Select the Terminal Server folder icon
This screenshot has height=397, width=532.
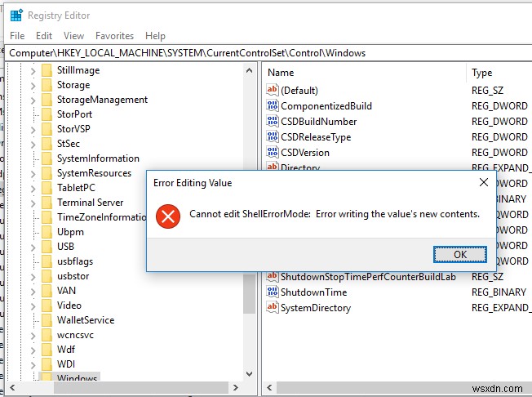pos(47,203)
